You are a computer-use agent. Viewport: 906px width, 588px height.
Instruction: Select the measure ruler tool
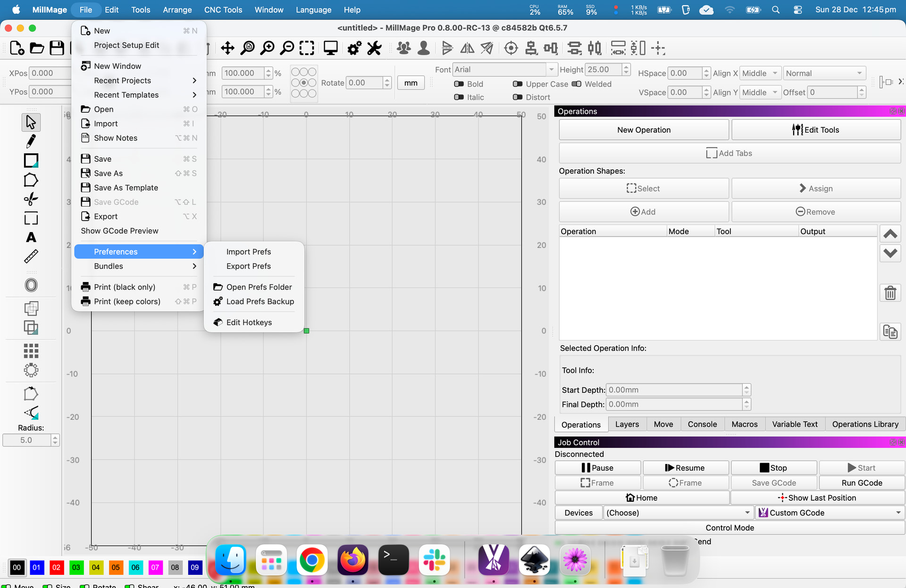pos(31,257)
